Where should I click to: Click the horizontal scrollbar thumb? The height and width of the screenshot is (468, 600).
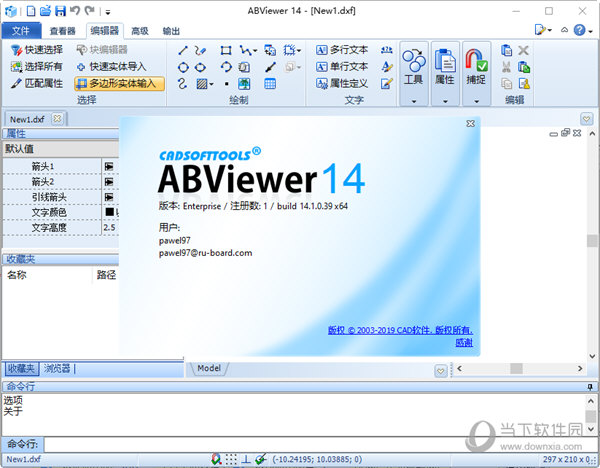[516, 369]
